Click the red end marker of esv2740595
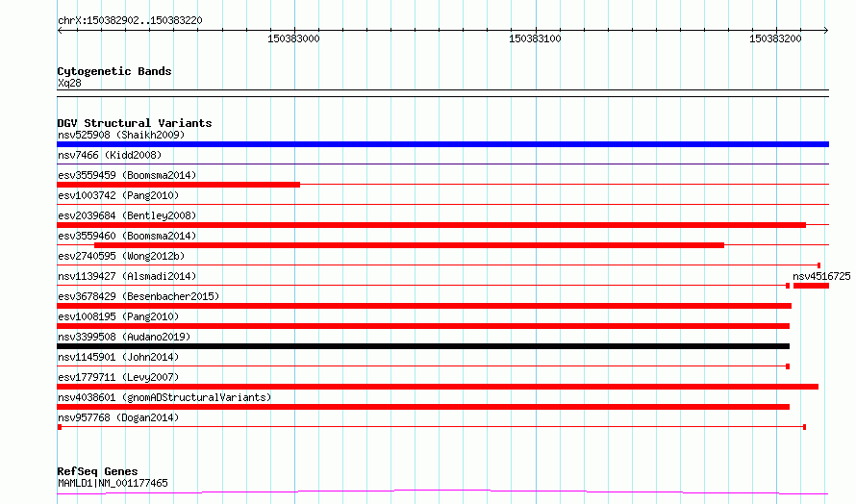The height and width of the screenshot is (504, 856). (x=818, y=265)
